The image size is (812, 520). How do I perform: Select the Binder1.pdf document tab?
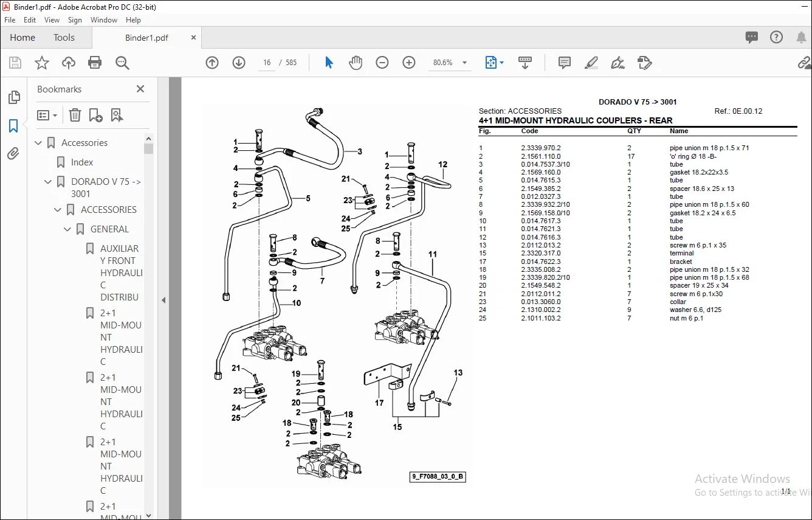(x=146, y=38)
